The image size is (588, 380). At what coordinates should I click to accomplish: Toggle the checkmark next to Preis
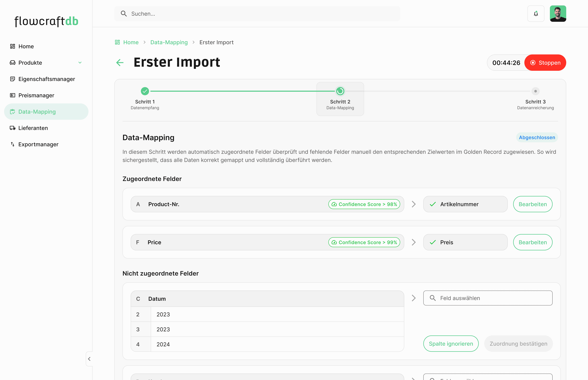(x=432, y=242)
